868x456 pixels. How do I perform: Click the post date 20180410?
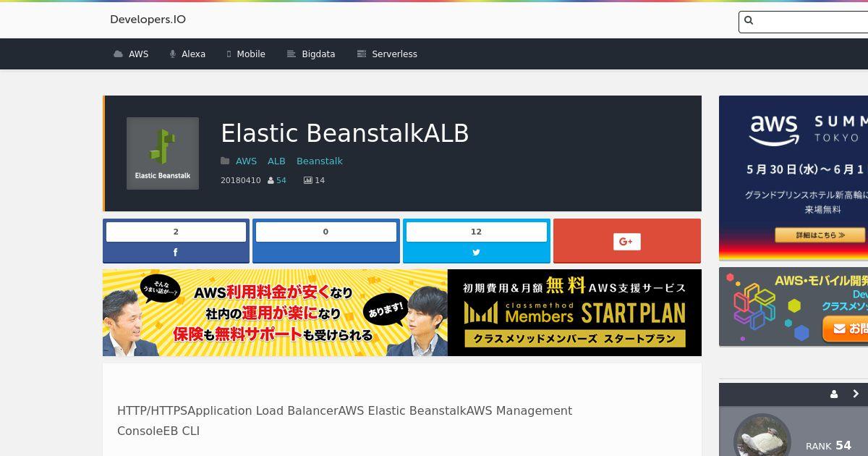point(241,180)
